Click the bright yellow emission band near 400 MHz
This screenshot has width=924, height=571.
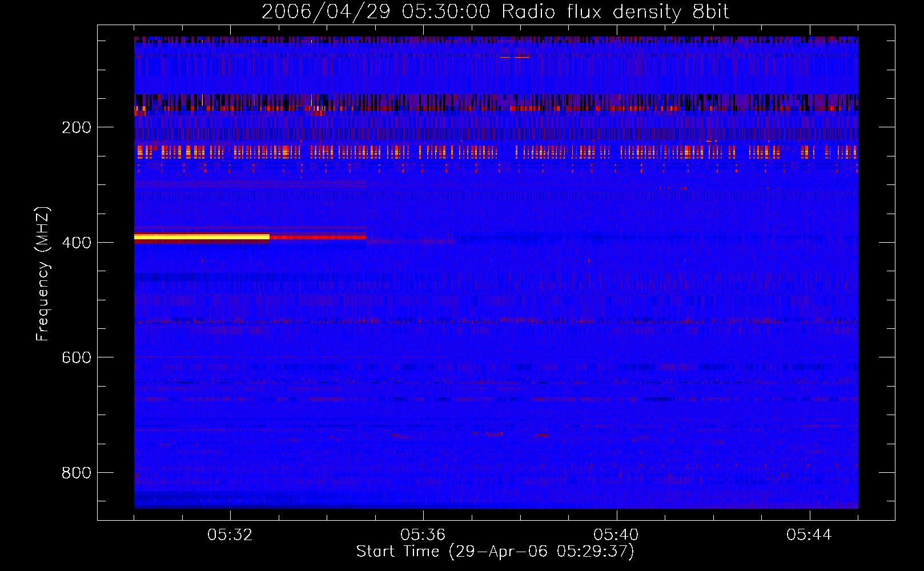[202, 236]
